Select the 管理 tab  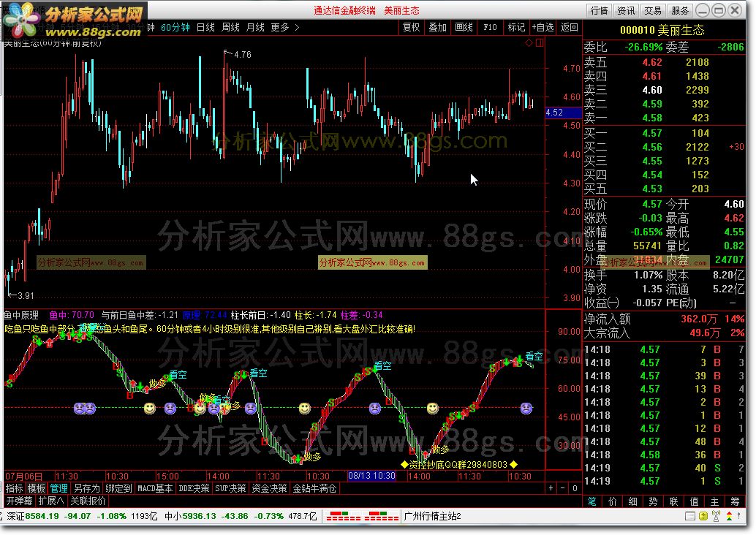[58, 488]
